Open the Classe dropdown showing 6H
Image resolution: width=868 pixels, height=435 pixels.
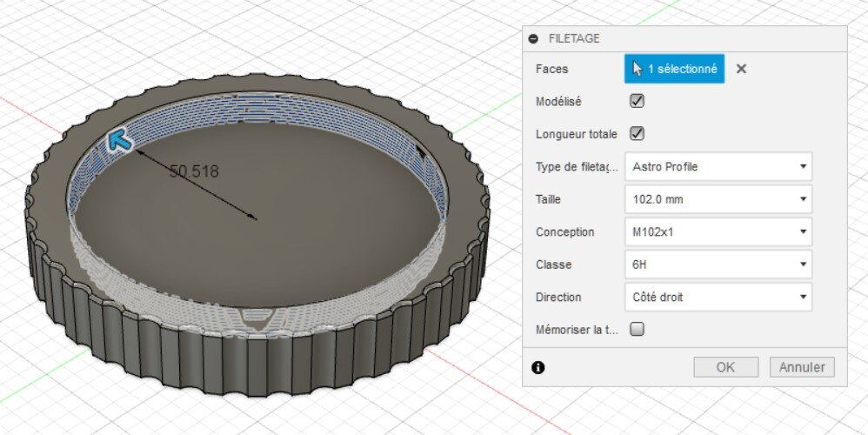tap(718, 264)
